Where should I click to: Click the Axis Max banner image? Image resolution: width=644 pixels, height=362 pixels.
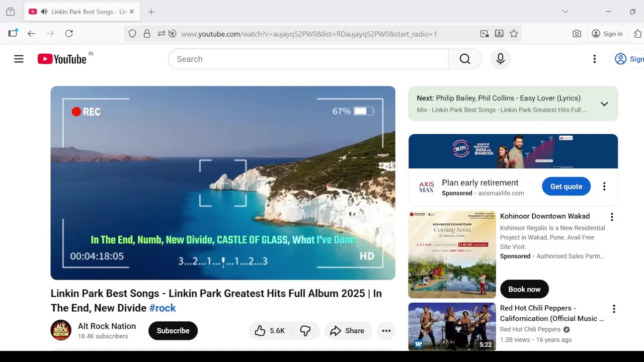[x=513, y=151]
